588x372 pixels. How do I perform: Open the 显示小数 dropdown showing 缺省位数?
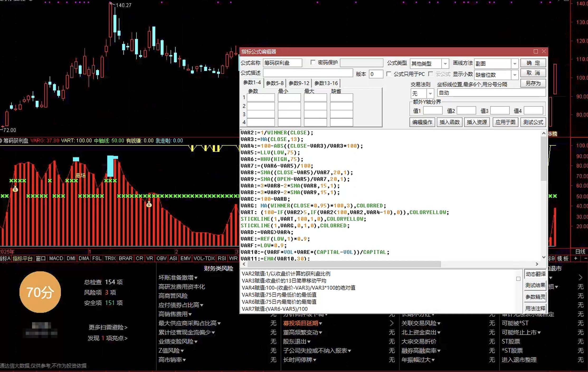[x=515, y=75]
